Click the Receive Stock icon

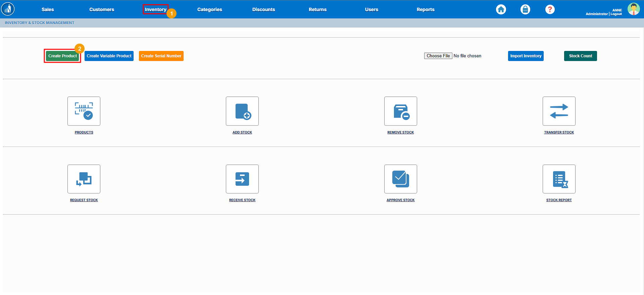(242, 179)
